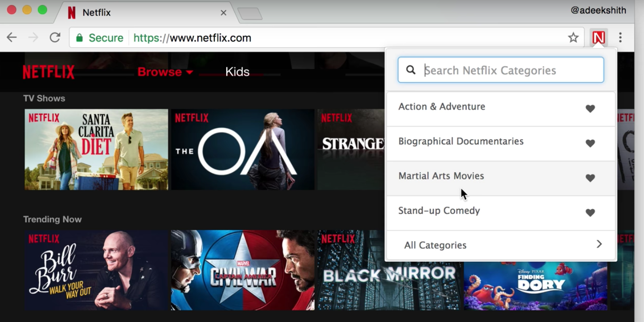Screen dimensions: 644x322
Task: Click the Trending Now row heading
Action: pyautogui.click(x=52, y=219)
